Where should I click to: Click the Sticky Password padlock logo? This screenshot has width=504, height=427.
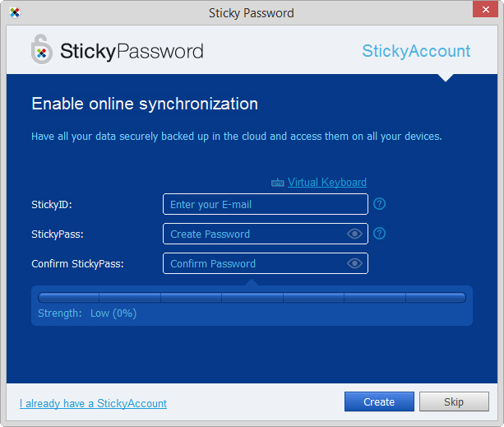42,49
